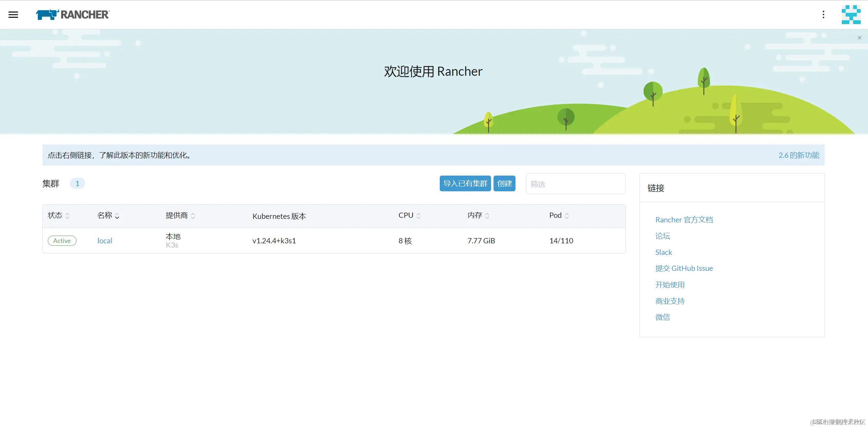
Task: Click the Rancher logo
Action: pyautogui.click(x=73, y=15)
